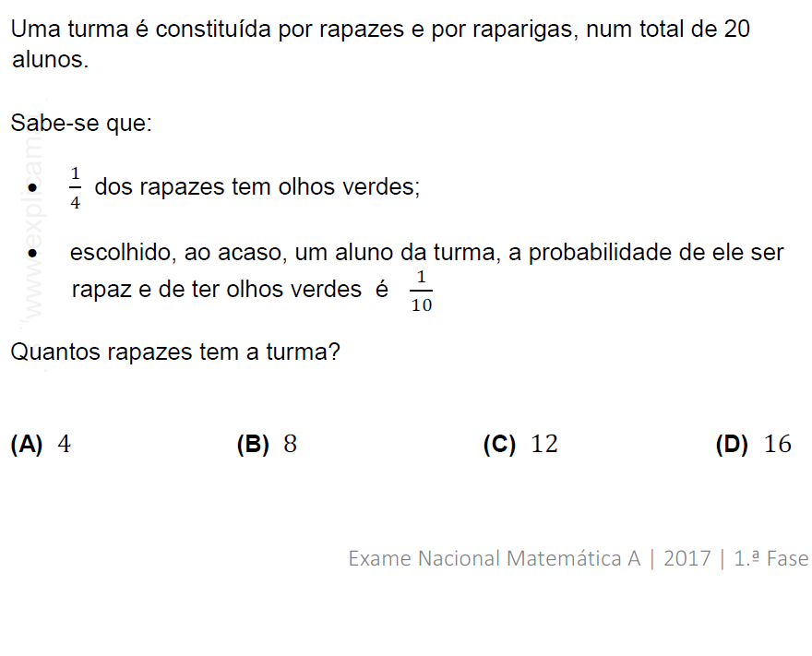Select answer option (A)
Screen dimensions: 812x656
(27, 445)
